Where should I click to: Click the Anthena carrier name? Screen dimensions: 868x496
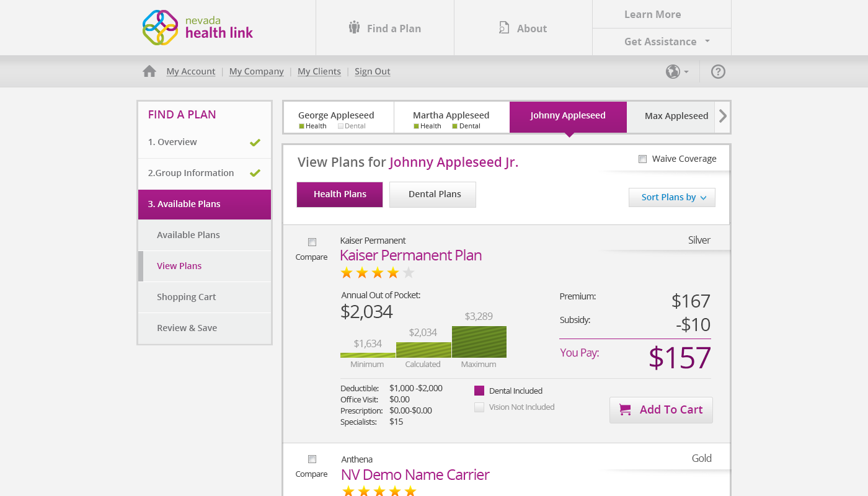click(x=357, y=459)
